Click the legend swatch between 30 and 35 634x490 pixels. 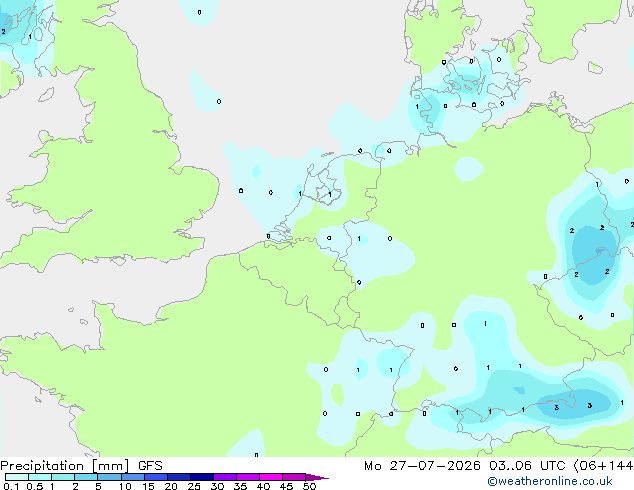(225, 477)
